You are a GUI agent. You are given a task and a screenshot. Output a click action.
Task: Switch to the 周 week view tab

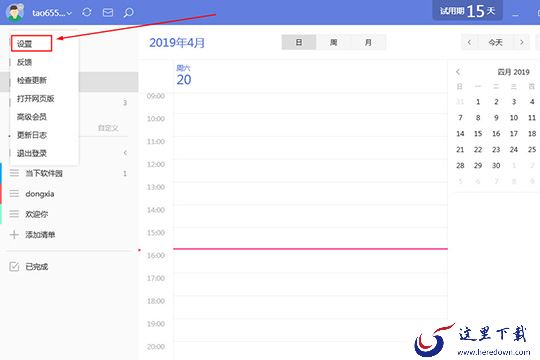[x=333, y=42]
